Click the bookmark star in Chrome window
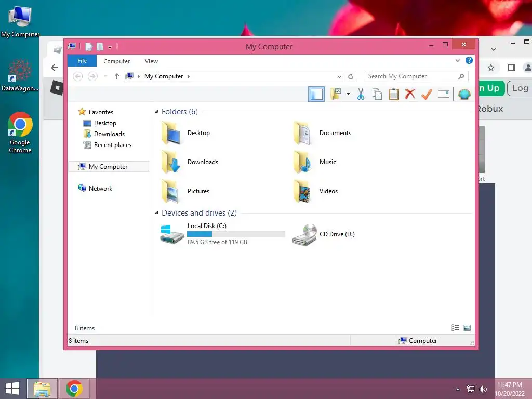Screen dimensions: 532x399 coord(491,68)
